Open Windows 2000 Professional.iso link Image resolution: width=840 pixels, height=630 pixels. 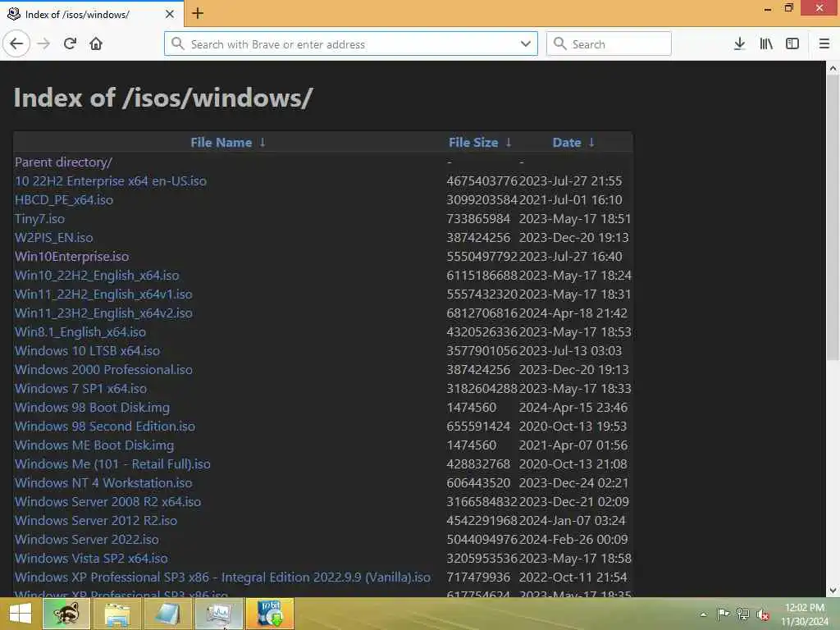pos(103,370)
